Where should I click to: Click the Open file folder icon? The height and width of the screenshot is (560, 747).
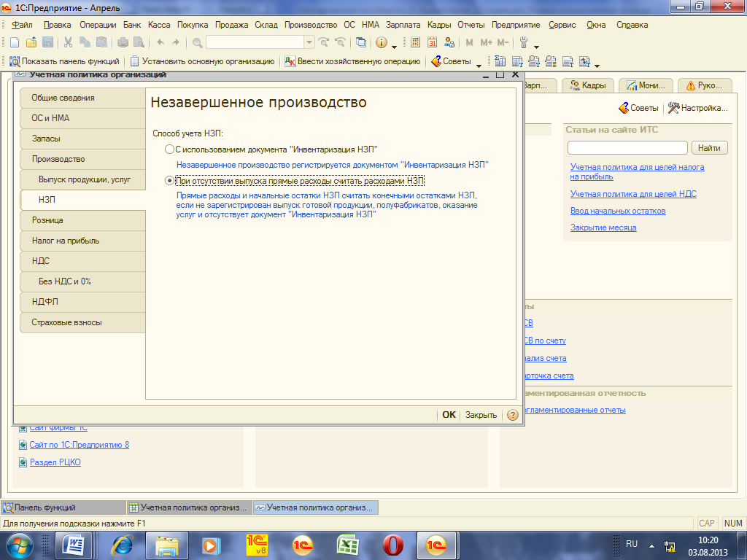(31, 42)
